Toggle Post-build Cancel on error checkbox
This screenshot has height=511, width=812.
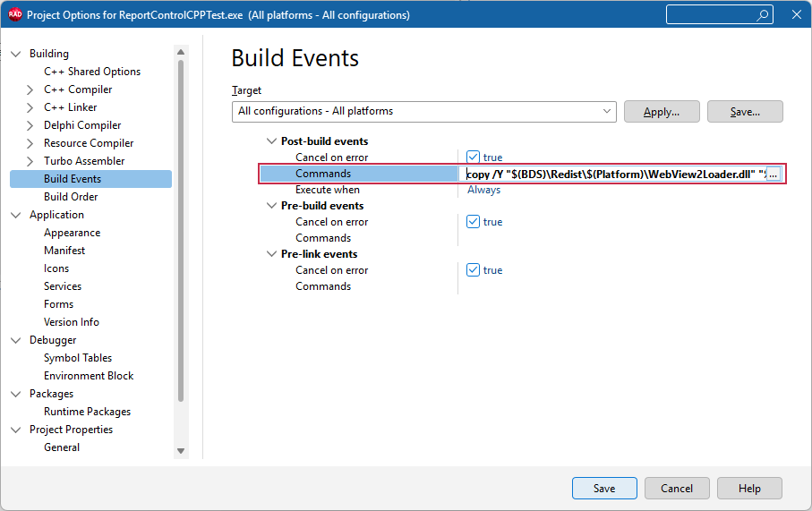click(x=473, y=157)
